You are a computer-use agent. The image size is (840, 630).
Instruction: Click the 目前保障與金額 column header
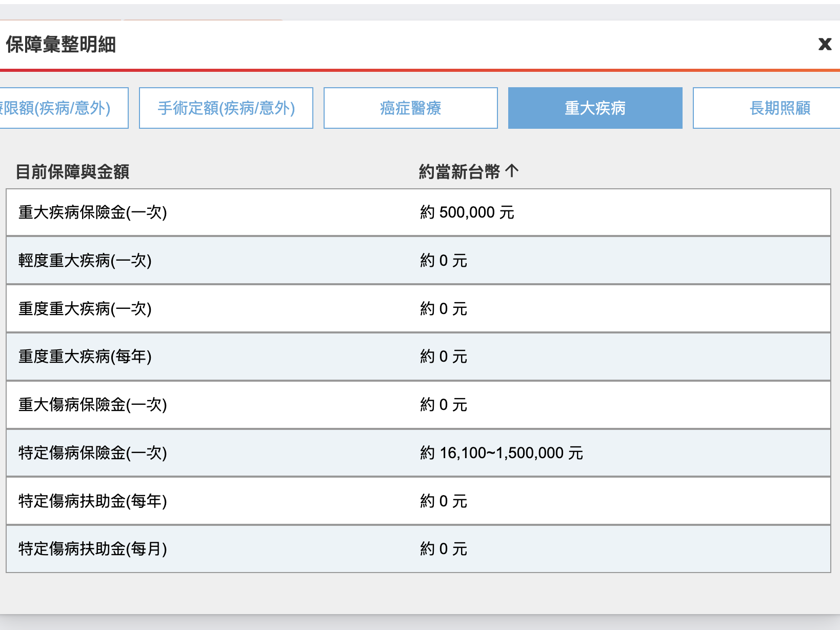(72, 171)
